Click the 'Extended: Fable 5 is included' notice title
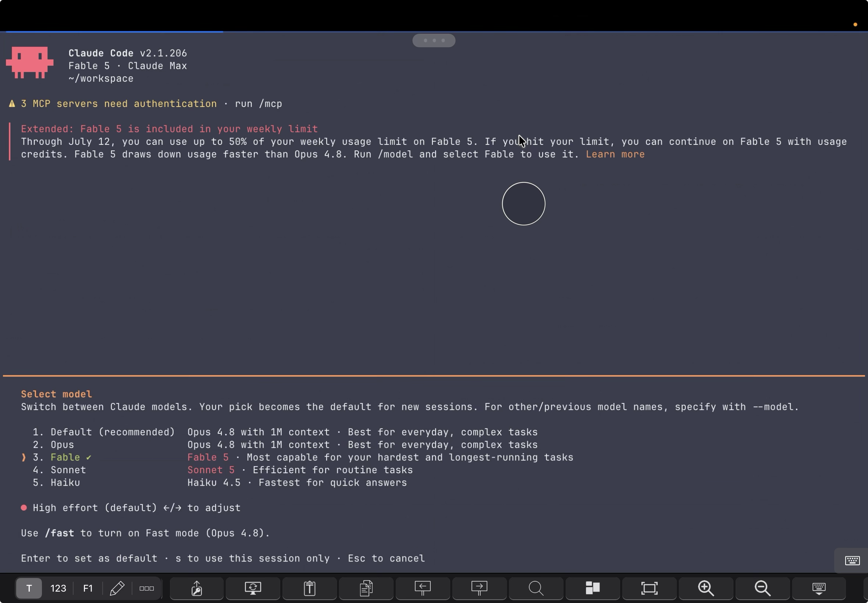The image size is (868, 603). (x=169, y=129)
